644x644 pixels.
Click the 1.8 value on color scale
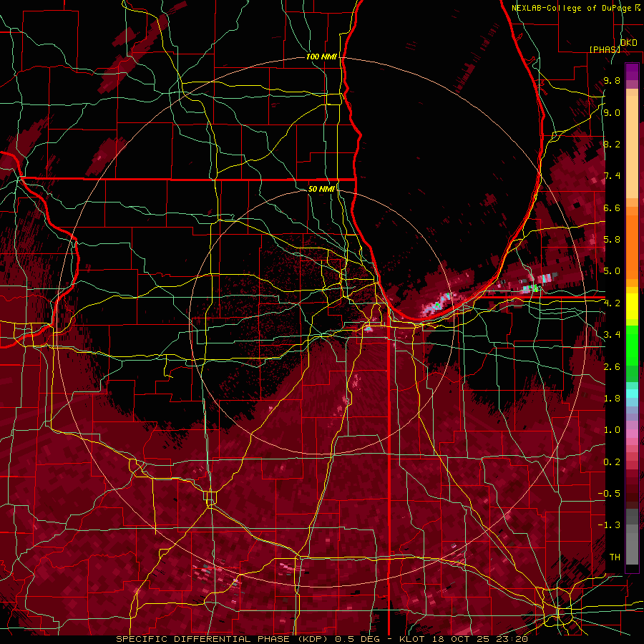pyautogui.click(x=612, y=399)
